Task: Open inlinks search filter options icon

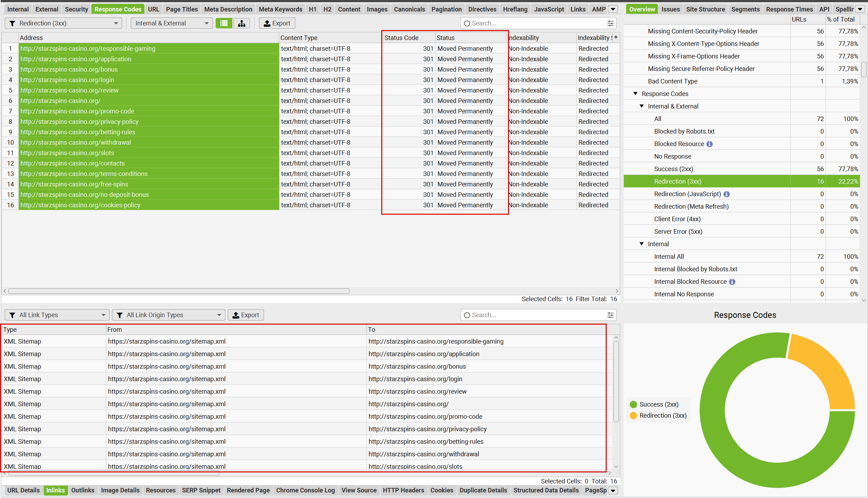Action: 610,315
